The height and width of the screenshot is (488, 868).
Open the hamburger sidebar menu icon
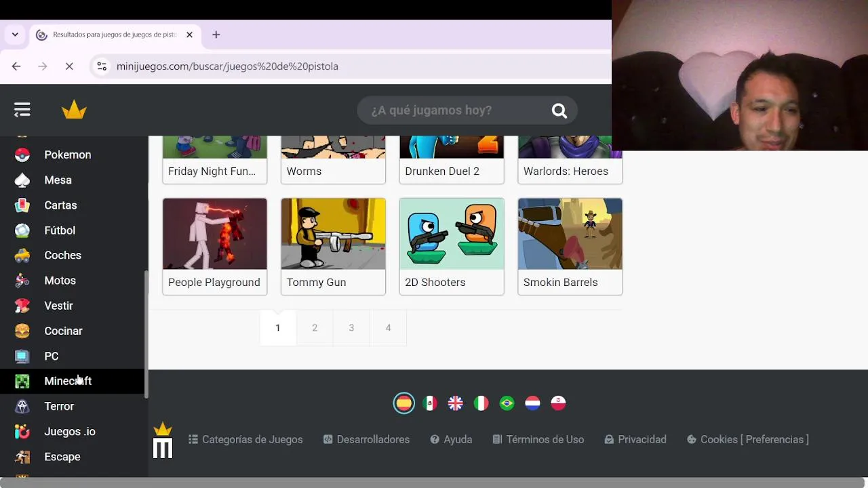(x=22, y=110)
